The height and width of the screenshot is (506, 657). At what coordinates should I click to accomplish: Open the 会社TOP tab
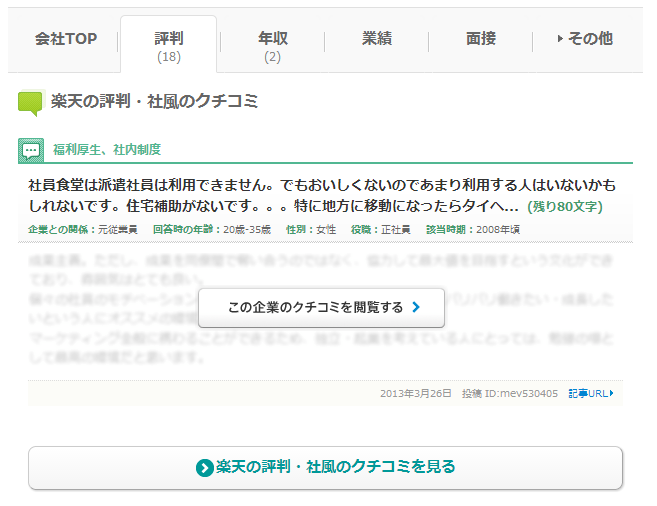tap(66, 39)
